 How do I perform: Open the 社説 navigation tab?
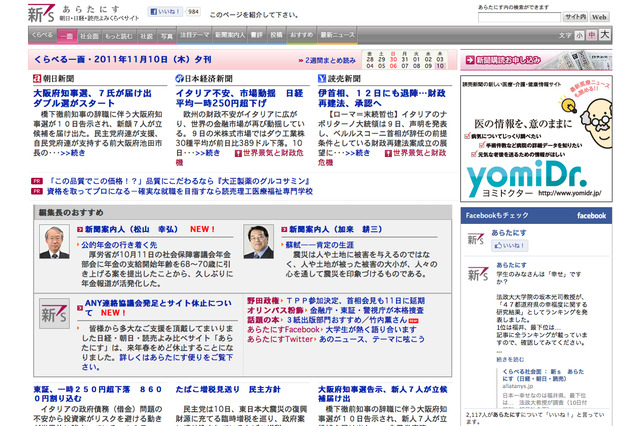pos(147,36)
